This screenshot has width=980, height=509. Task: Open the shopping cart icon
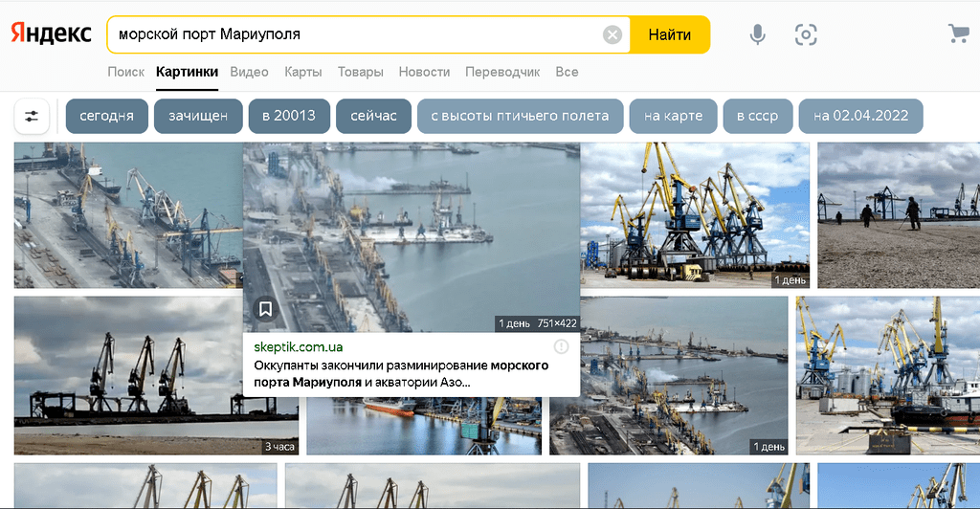pos(958,34)
